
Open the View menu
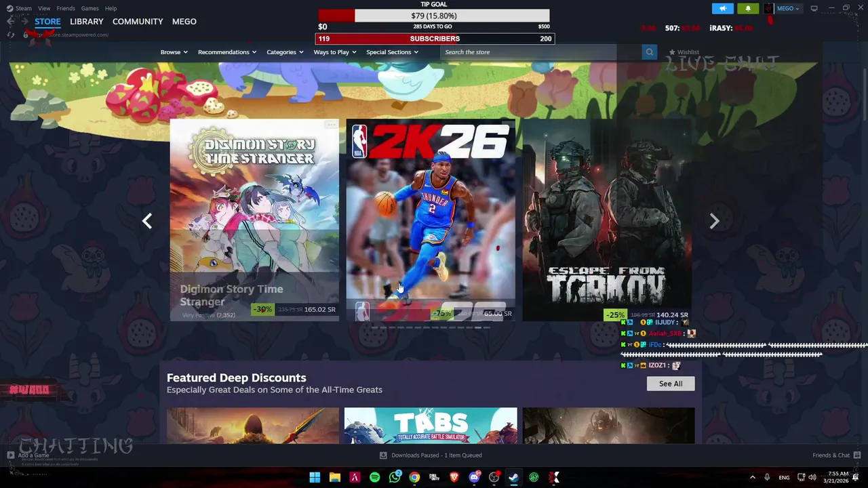click(44, 8)
